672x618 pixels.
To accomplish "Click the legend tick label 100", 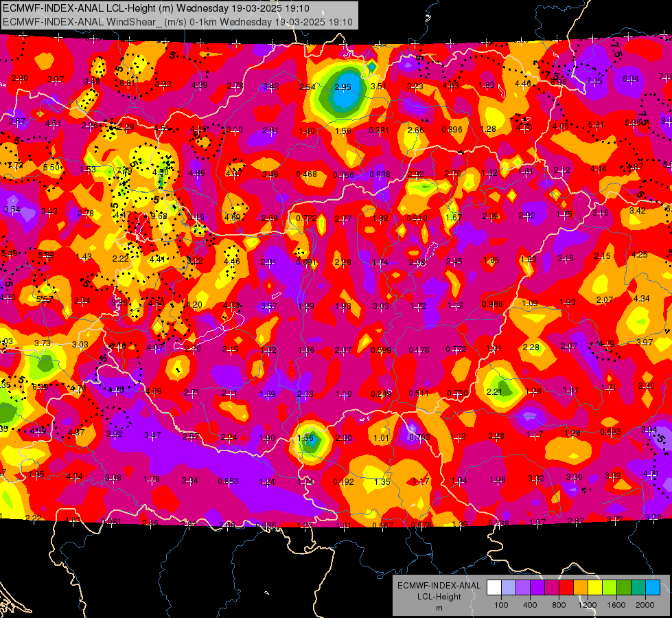I will point(501,605).
